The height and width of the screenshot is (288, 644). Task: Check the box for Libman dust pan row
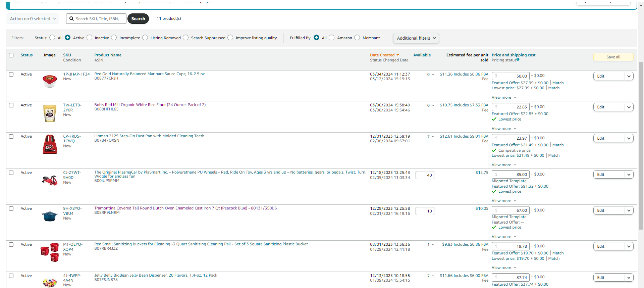11,136
